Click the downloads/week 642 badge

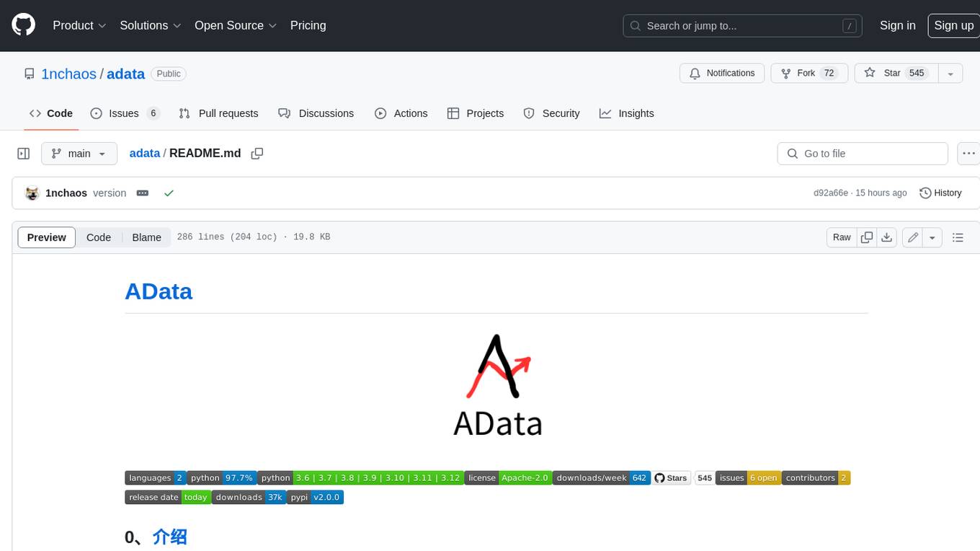[602, 477]
